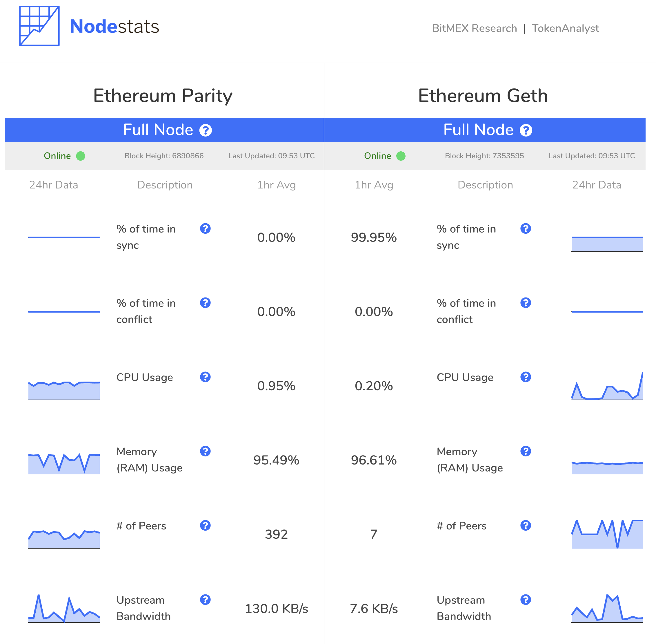This screenshot has width=656, height=644.
Task: Open the Nodestats title link
Action: coord(114,26)
